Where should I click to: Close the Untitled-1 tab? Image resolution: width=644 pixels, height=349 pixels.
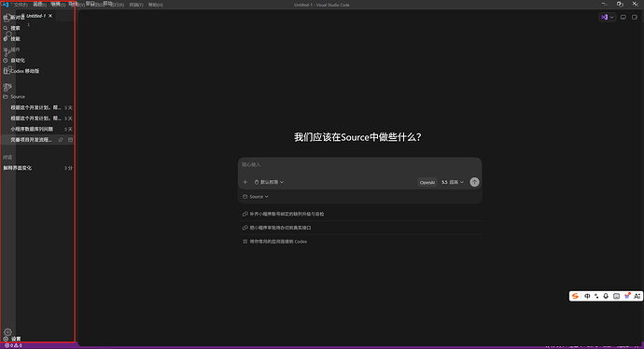click(50, 16)
